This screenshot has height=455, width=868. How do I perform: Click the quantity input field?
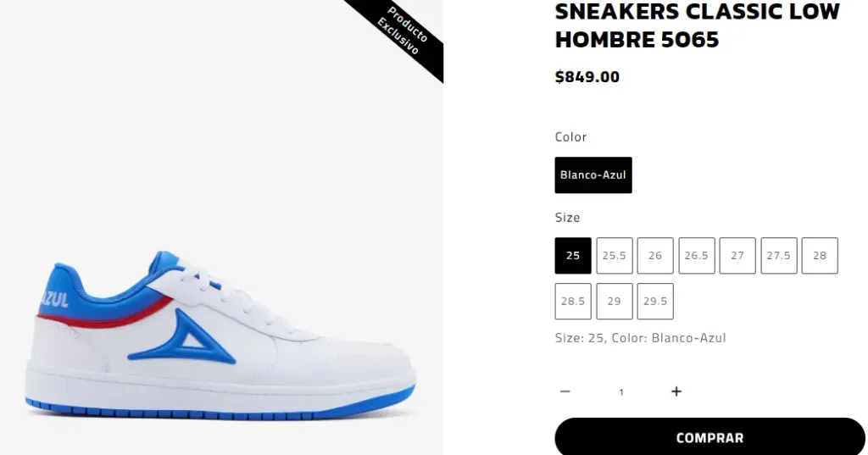[621, 392]
